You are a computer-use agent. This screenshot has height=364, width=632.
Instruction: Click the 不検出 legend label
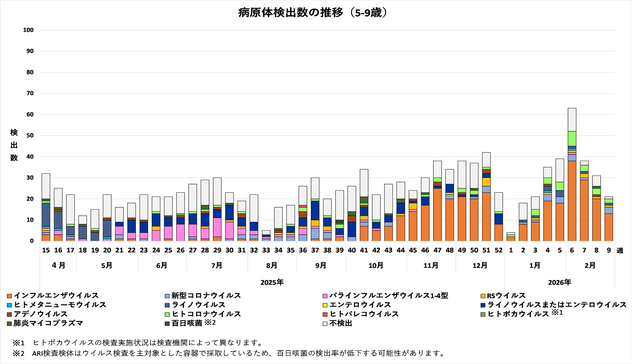[340, 323]
